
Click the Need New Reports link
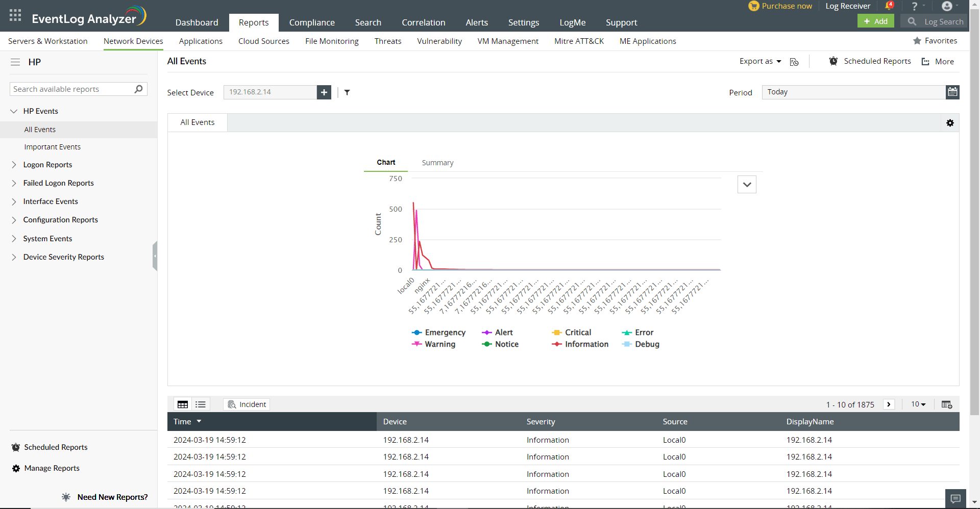click(113, 497)
